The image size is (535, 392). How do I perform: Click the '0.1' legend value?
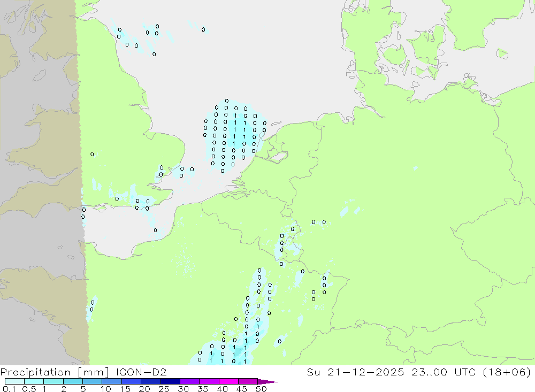pos(9,389)
